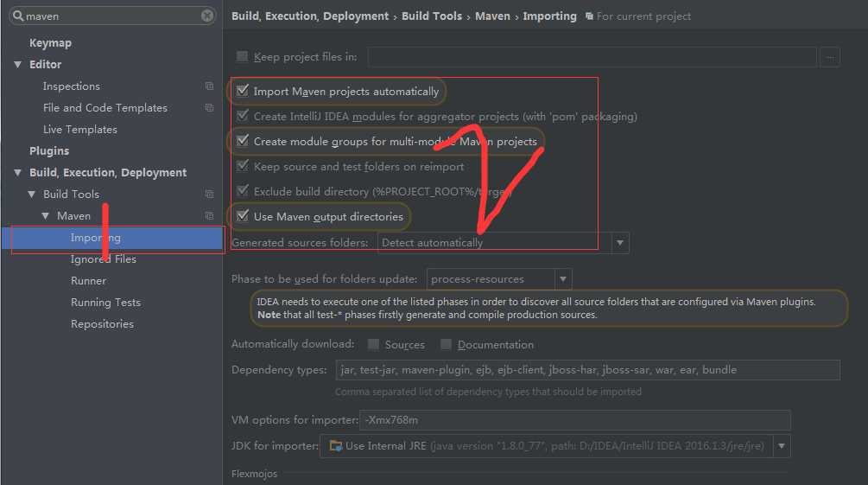Click project-level icon beside Maven

(209, 215)
